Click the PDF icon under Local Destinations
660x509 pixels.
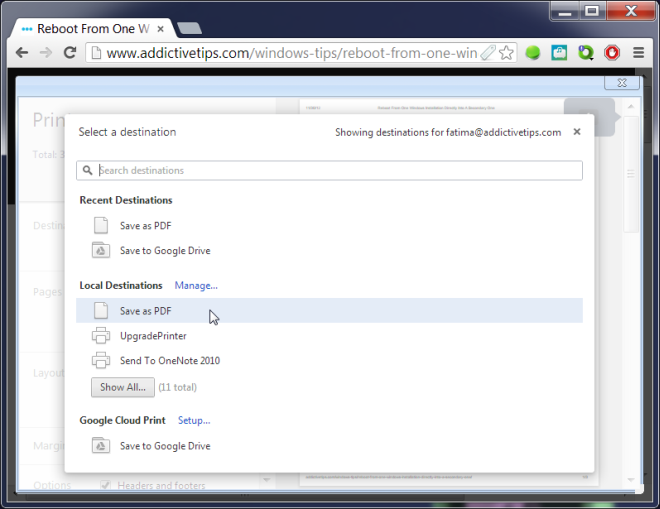point(101,310)
